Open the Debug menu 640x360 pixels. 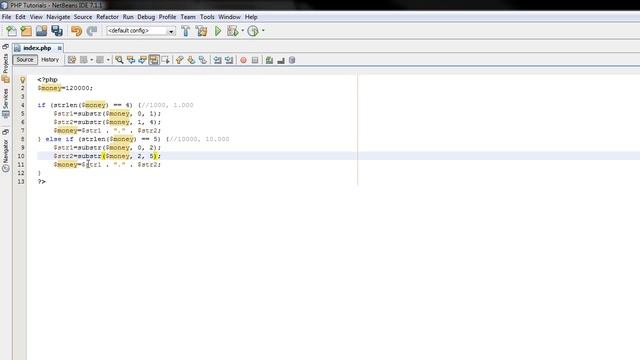pyautogui.click(x=146, y=17)
